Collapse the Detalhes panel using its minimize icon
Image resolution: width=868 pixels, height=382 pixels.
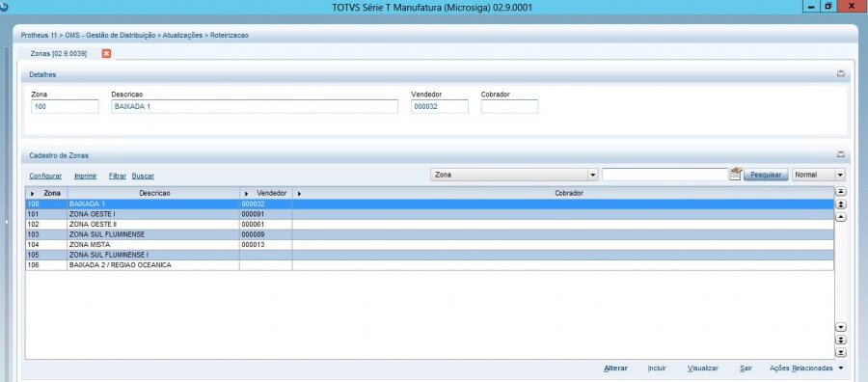(x=840, y=73)
